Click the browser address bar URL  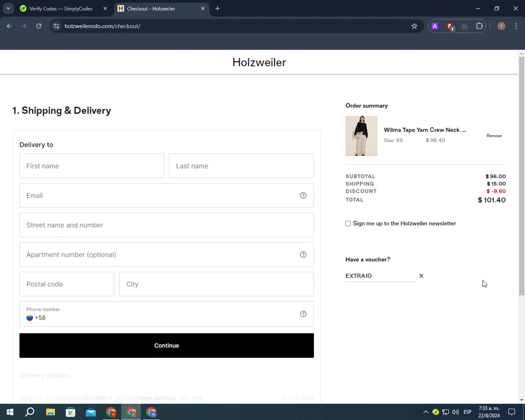click(x=103, y=26)
